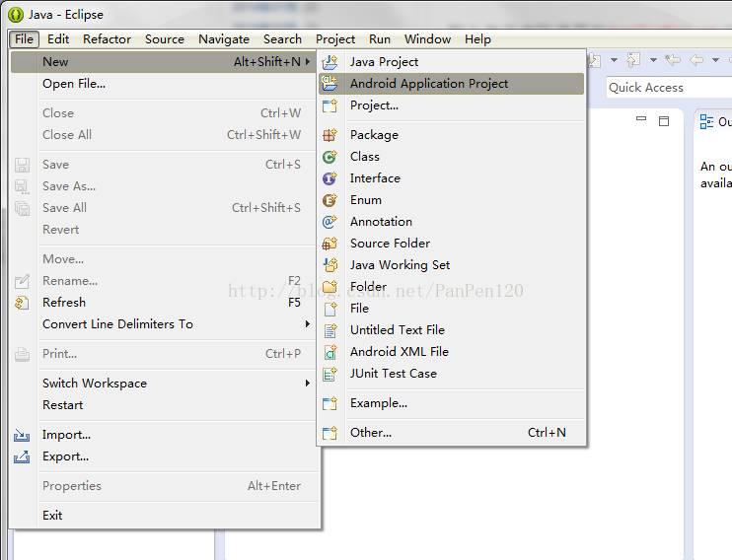The width and height of the screenshot is (732, 560).
Task: Expand Switch Workspace submenu
Action: pyautogui.click(x=307, y=384)
